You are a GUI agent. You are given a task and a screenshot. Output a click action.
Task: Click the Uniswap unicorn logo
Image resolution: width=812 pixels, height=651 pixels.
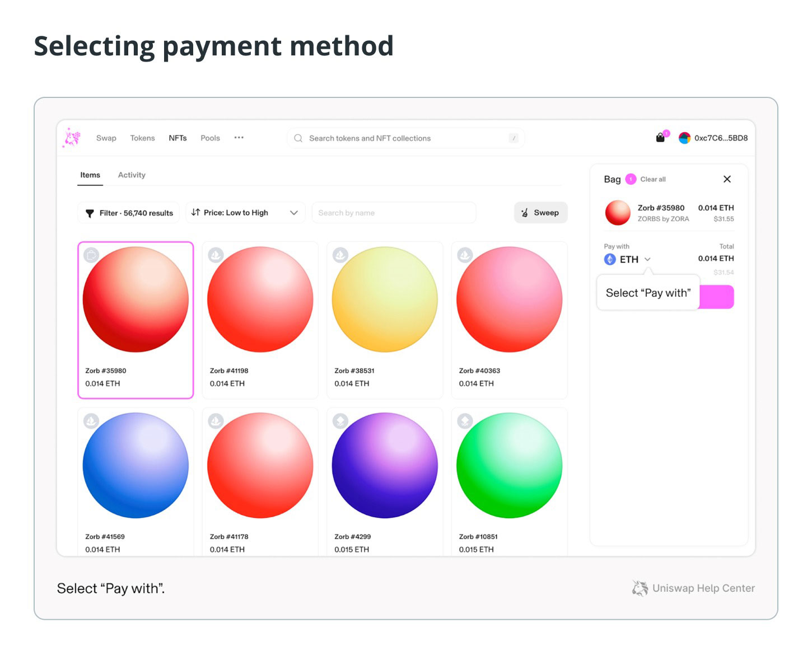72,138
